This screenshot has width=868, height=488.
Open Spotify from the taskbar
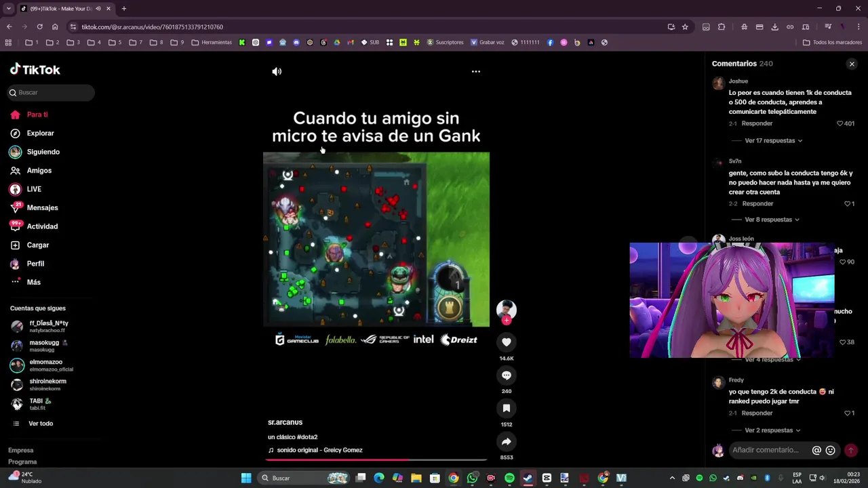click(509, 478)
